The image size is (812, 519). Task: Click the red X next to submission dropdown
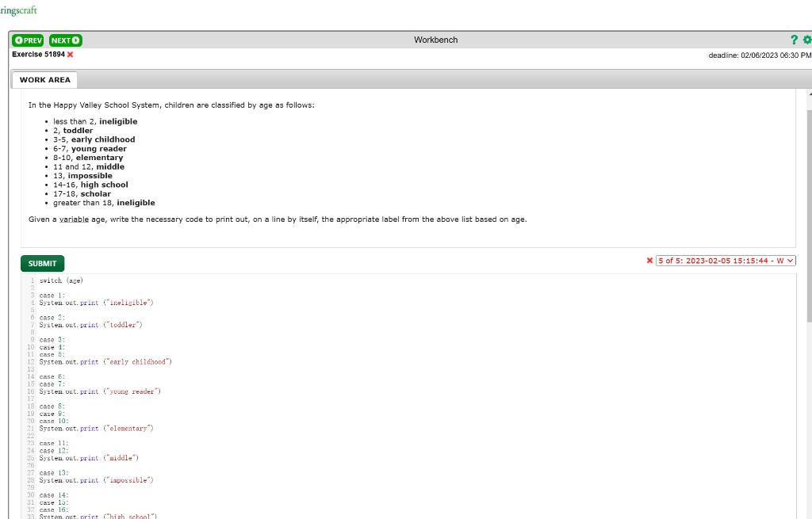649,261
